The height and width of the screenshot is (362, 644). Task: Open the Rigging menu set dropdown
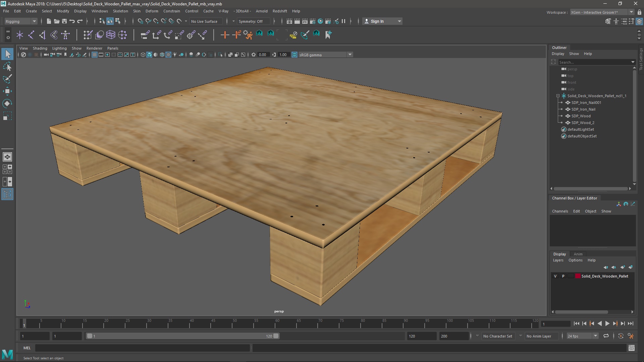tap(21, 21)
